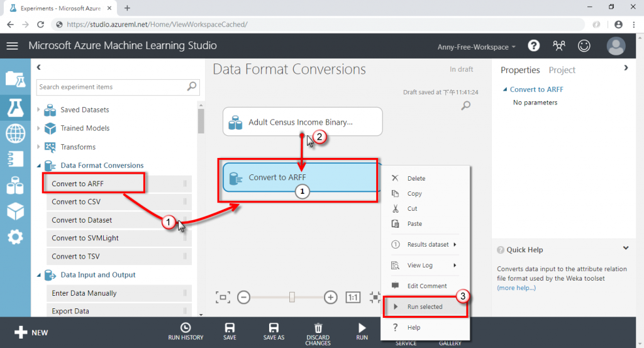Open Run History in bottom bar
Image resolution: width=644 pixels, height=348 pixels.
pyautogui.click(x=186, y=332)
